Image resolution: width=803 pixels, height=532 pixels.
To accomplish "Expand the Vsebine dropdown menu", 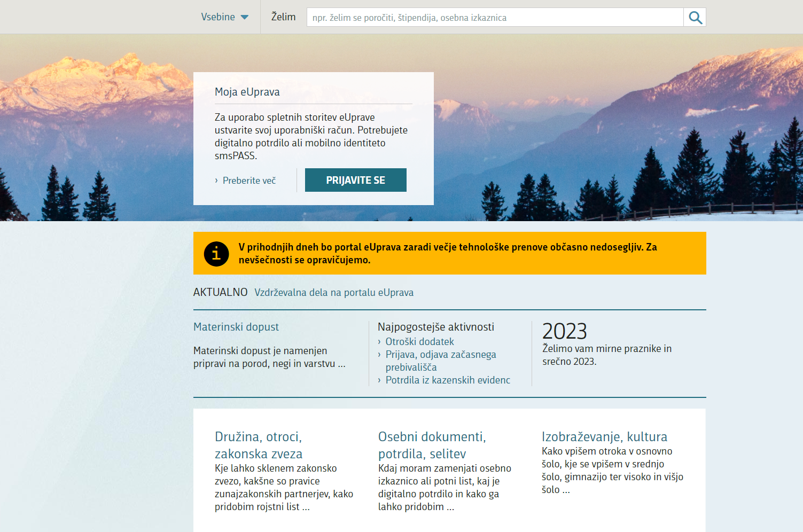I will [x=224, y=17].
